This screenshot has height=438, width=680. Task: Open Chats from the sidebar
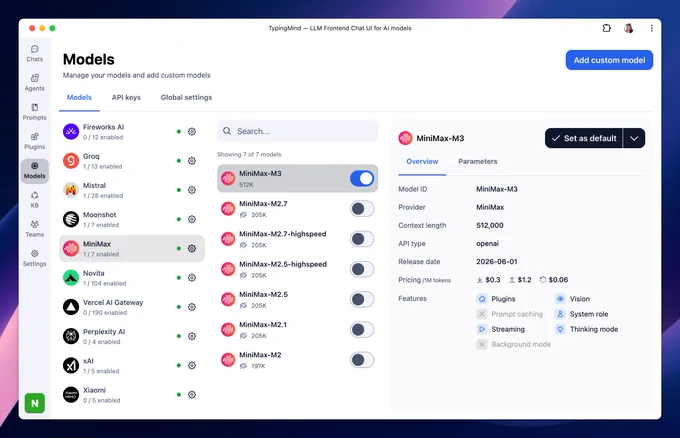35,54
